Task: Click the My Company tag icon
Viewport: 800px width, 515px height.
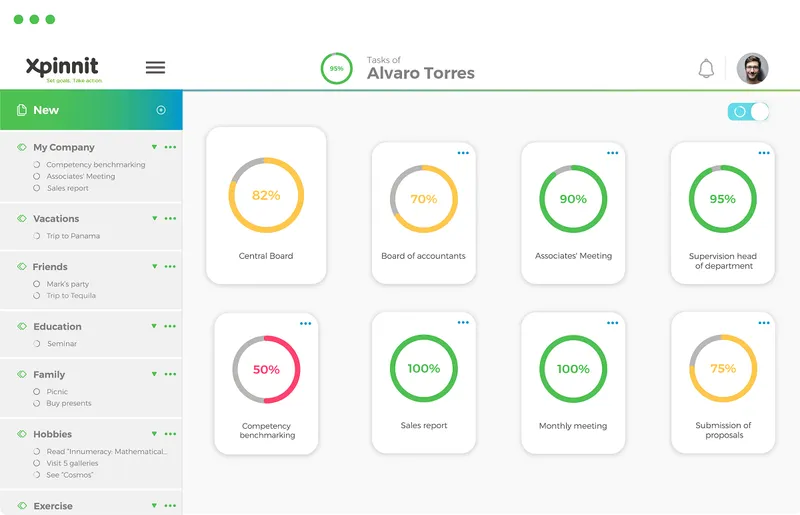Action: 21,147
